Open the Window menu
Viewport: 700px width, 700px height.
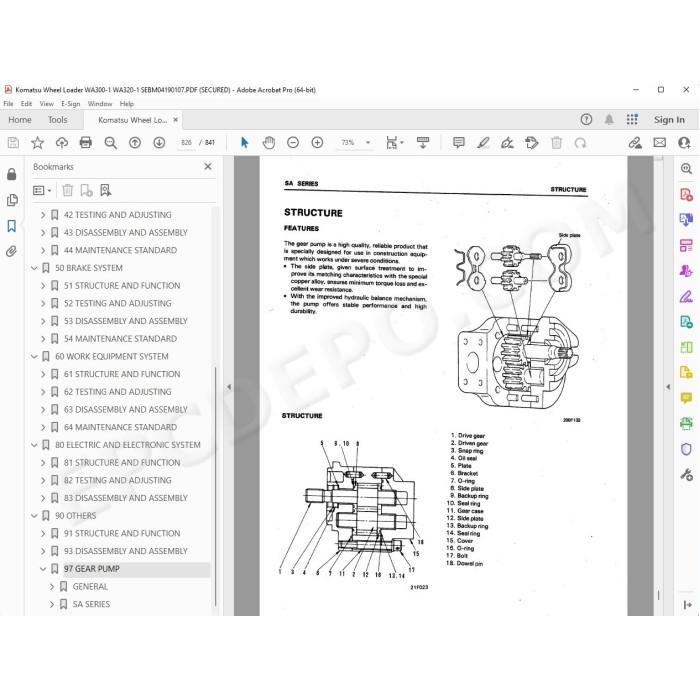(x=100, y=104)
